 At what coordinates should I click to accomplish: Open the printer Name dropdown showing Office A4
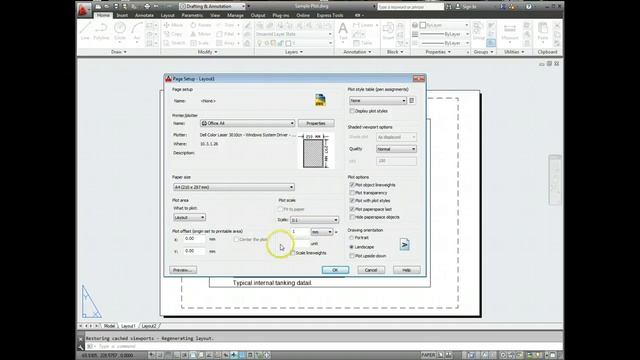247,123
